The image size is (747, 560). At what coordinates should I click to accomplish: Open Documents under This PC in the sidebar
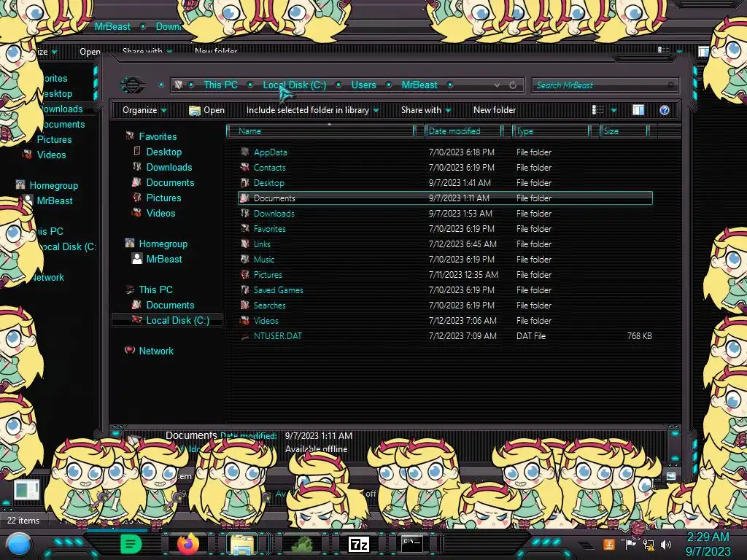pos(170,305)
